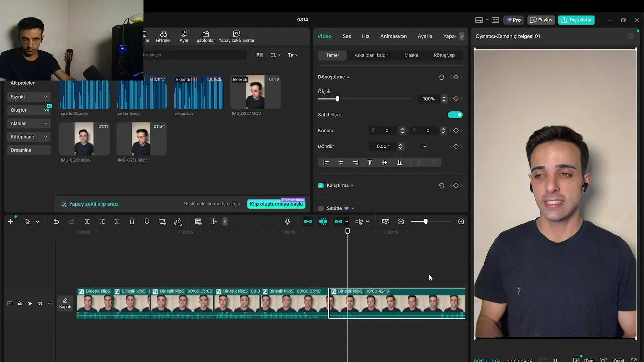This screenshot has width=644, height=362.
Task: Open the Animasyon tab
Action: coord(393,36)
